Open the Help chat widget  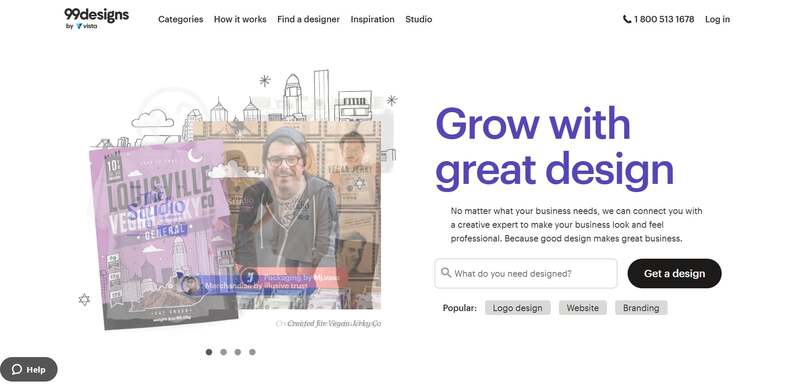click(x=29, y=370)
